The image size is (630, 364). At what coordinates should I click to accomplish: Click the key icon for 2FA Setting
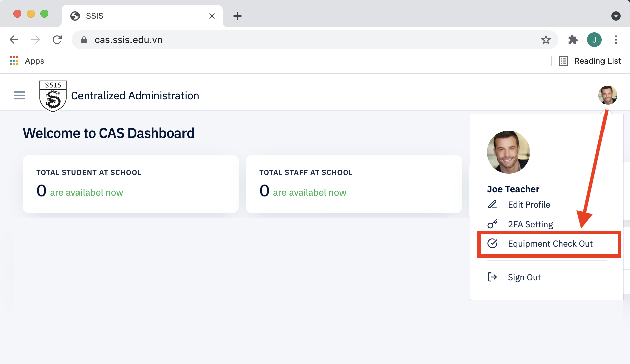click(x=492, y=224)
